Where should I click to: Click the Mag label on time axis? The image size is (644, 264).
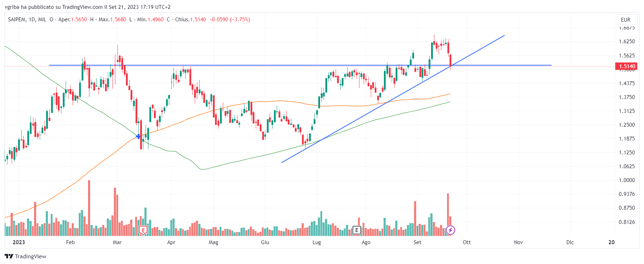point(213,242)
